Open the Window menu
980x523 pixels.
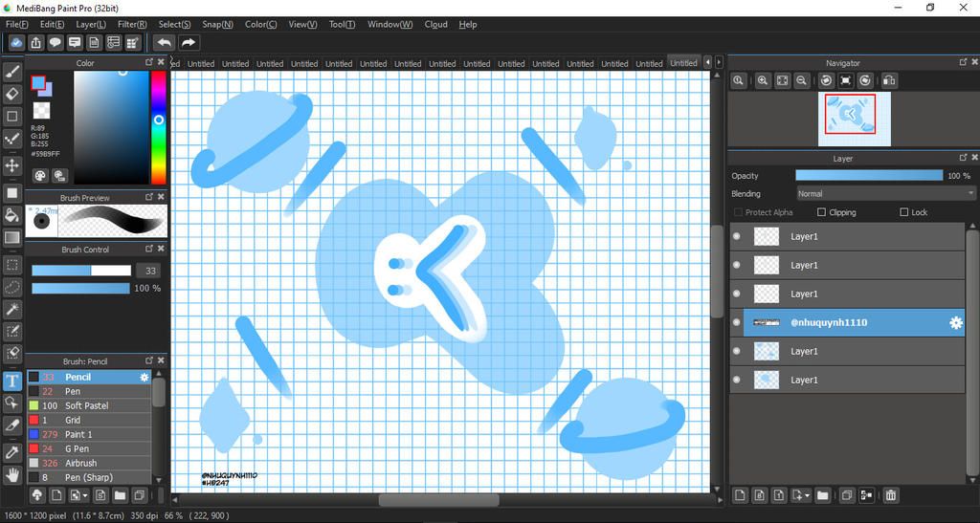pos(390,24)
